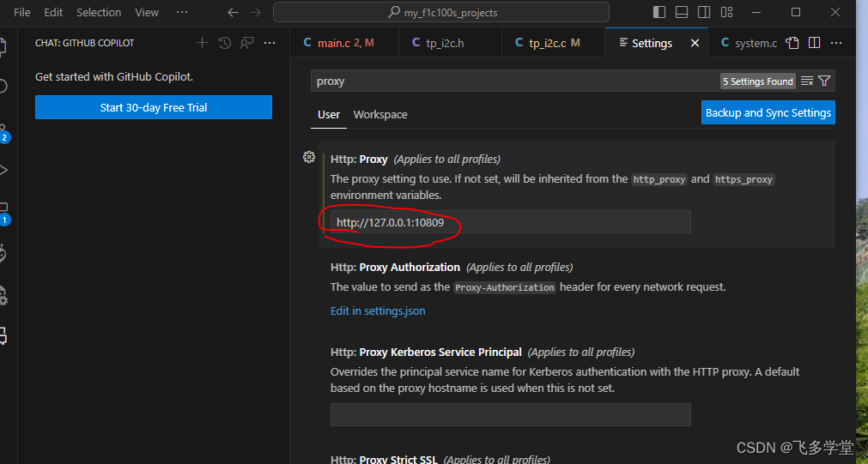Open Run and Debug in activity bar
Screen dimensions: 868x464
point(3,170)
